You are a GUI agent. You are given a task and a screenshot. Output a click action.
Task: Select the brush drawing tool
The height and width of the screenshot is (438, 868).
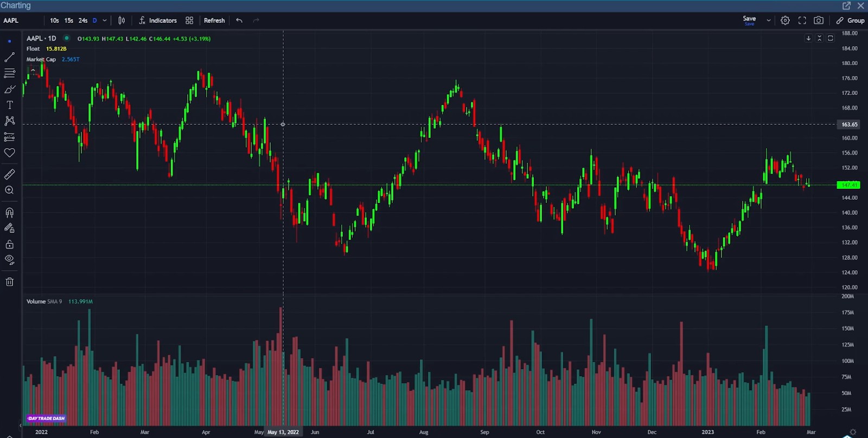(9, 89)
